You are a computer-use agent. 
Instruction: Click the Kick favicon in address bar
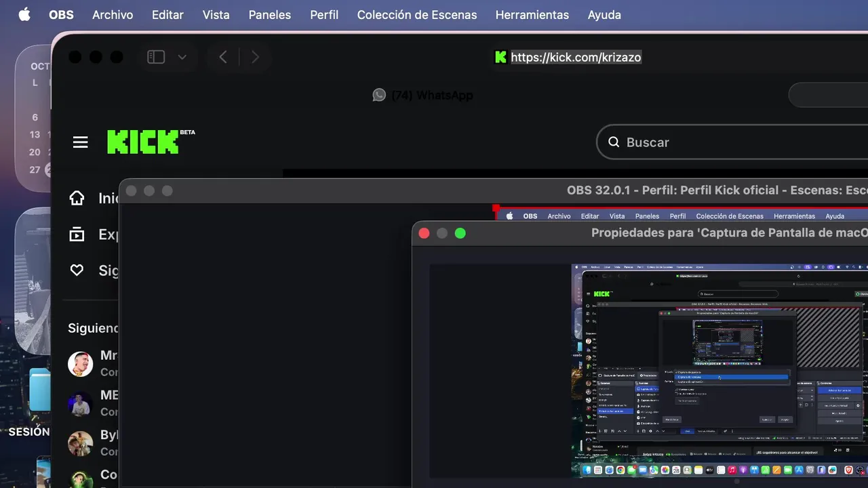[500, 57]
